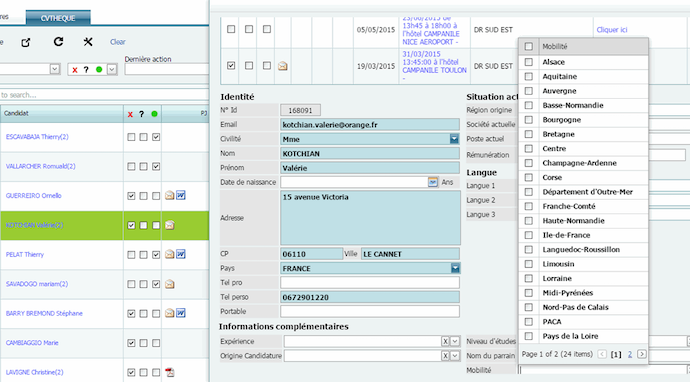This screenshot has height=382, width=690.
Task: Open mail icon in KOTCHIAN Valérie row
Action: tap(169, 225)
